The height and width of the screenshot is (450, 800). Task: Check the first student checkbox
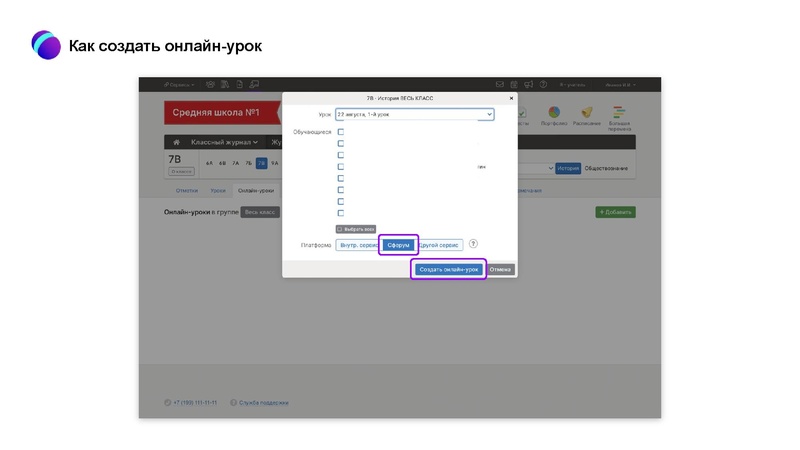coord(341,132)
